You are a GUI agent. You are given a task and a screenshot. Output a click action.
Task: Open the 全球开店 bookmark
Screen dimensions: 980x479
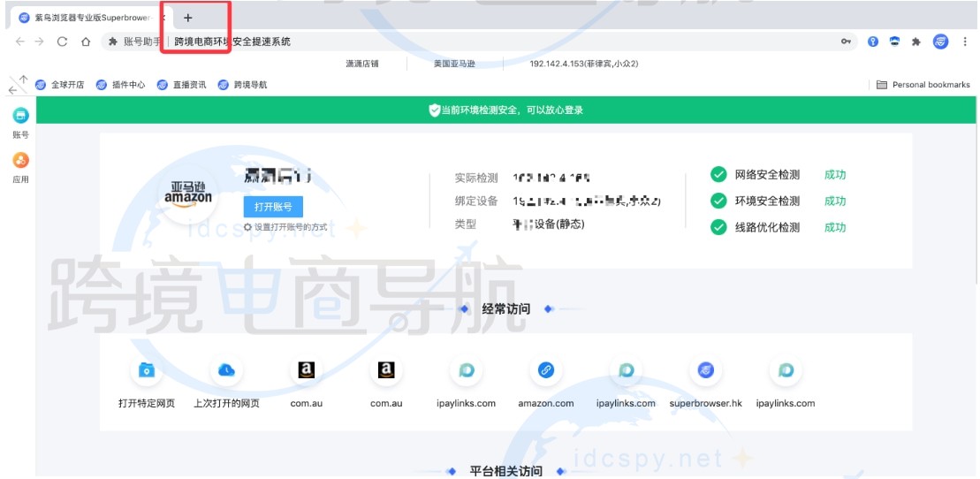click(60, 85)
